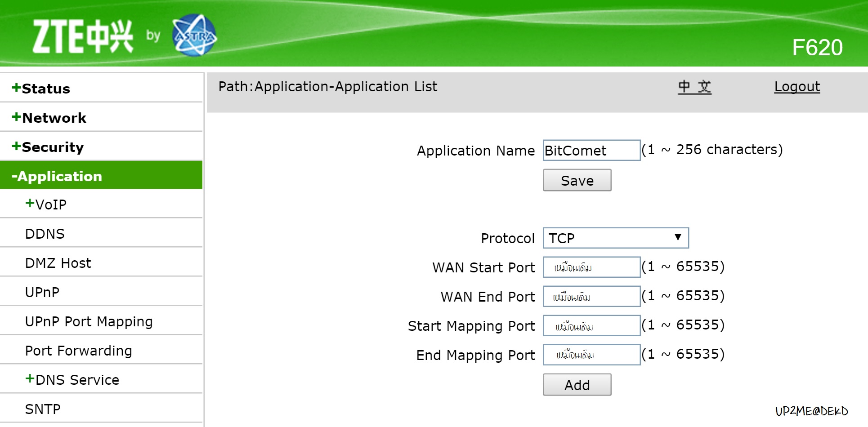The height and width of the screenshot is (427, 868).
Task: Switch interface language to Chinese
Action: [x=695, y=86]
